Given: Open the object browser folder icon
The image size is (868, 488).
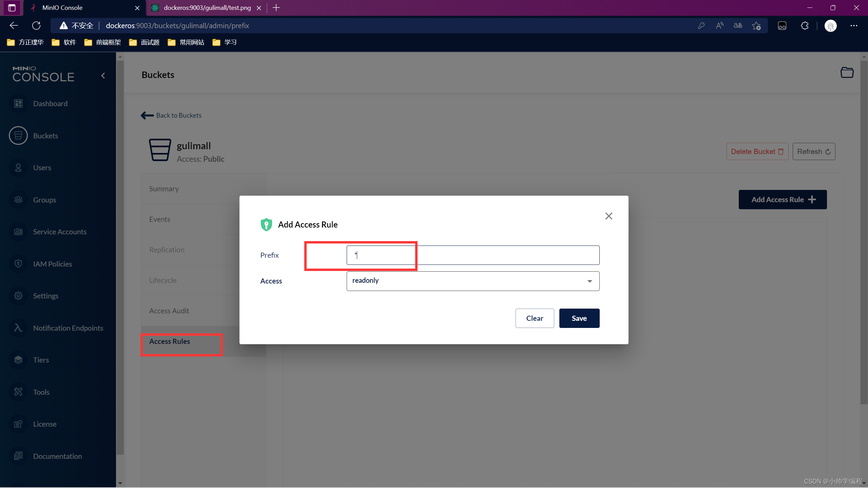Looking at the screenshot, I should point(847,73).
